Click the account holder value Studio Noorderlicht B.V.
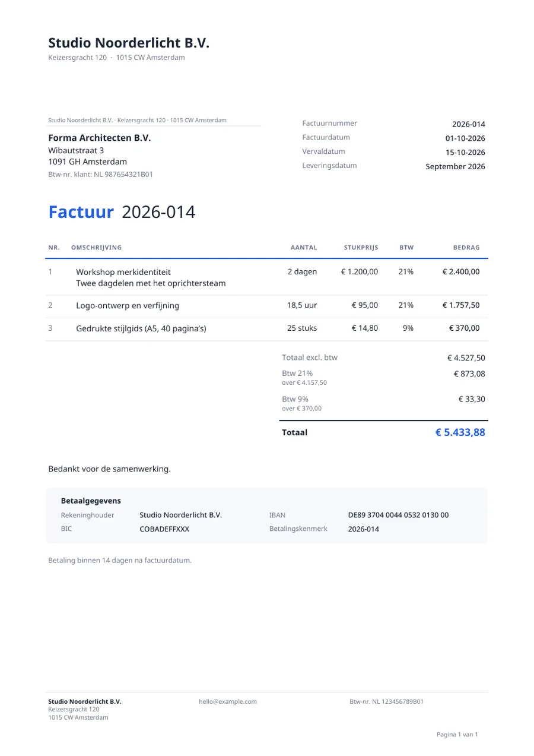This screenshot has height=756, width=534. [x=181, y=515]
